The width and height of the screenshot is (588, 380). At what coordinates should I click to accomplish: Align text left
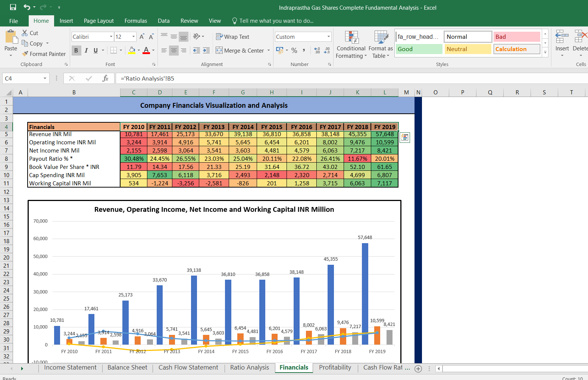pos(164,50)
